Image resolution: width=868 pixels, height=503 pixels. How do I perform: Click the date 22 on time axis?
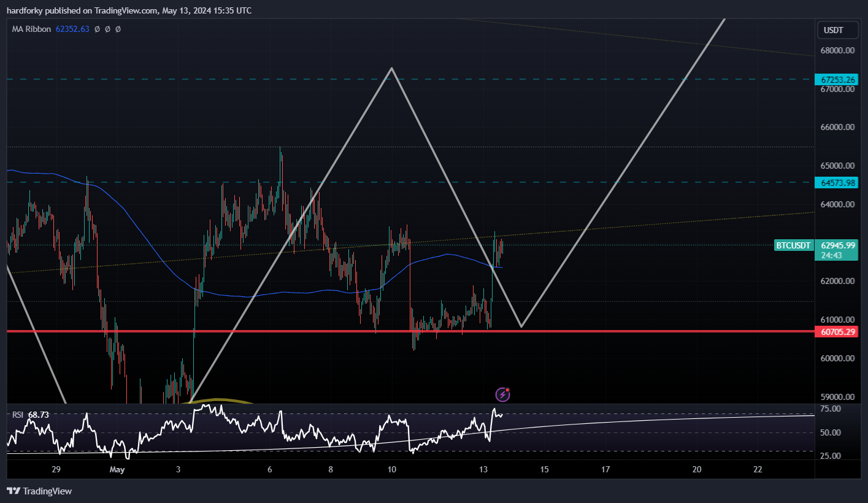[x=758, y=469]
